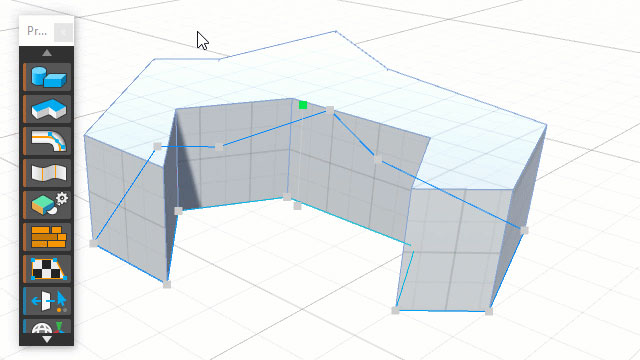
Task: Launch the checkerboard UV Editor tool
Action: pyautogui.click(x=47, y=269)
